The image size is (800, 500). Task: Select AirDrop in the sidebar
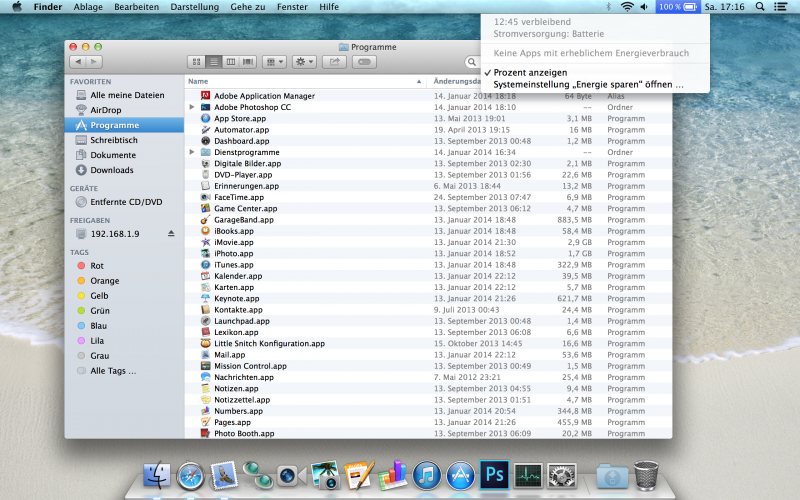tap(124, 110)
